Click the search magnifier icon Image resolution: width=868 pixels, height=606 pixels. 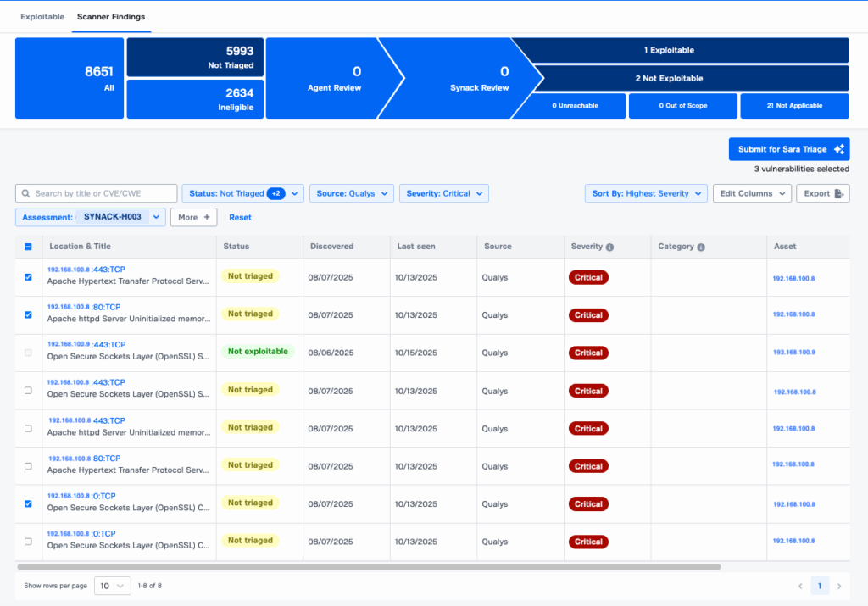pyautogui.click(x=26, y=193)
